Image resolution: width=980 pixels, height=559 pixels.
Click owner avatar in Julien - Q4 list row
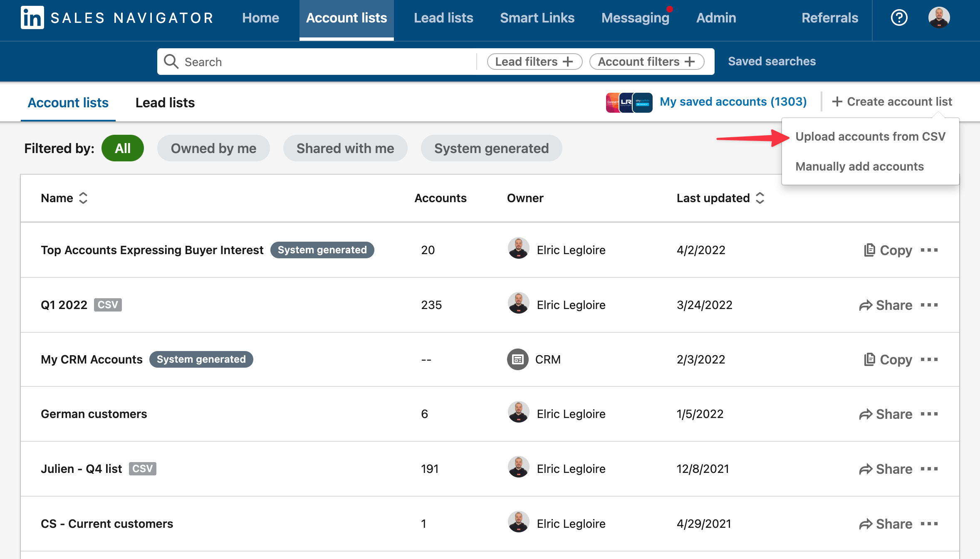coord(518,467)
